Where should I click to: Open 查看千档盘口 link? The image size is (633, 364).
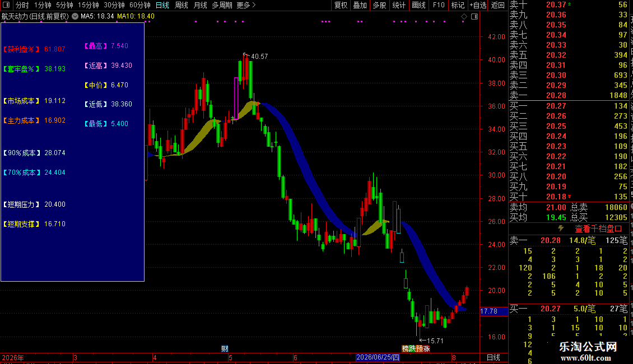coord(598,229)
